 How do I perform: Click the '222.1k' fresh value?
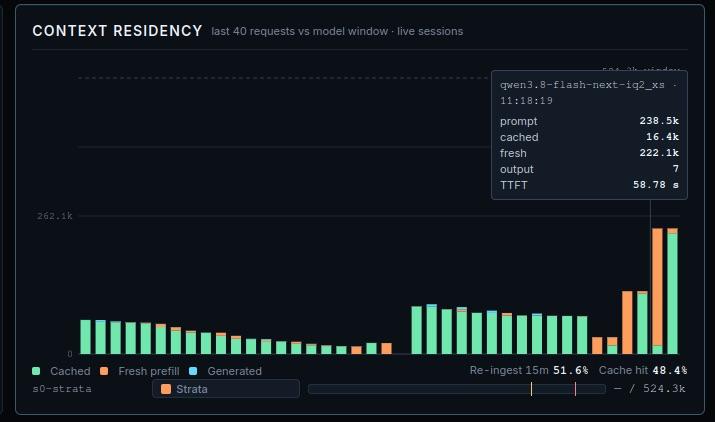(x=659, y=153)
